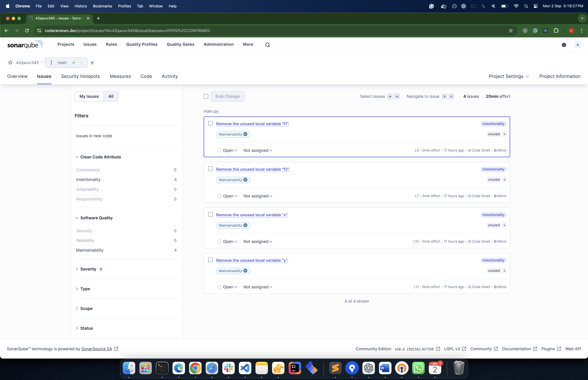Viewport: 588px width, 380px height.
Task: Open issue 'Remove the unused local variable "f1"'
Action: (x=253, y=124)
